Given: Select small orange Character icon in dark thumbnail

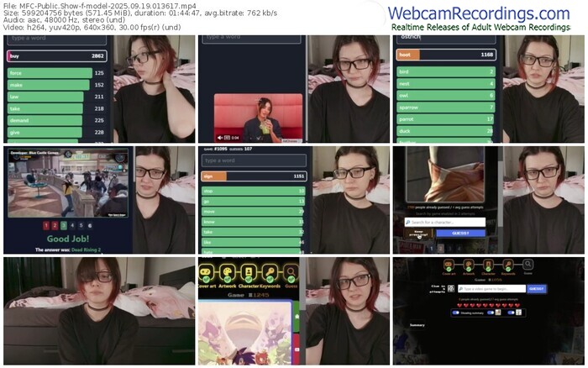Looking at the screenshot, I should (x=488, y=265).
